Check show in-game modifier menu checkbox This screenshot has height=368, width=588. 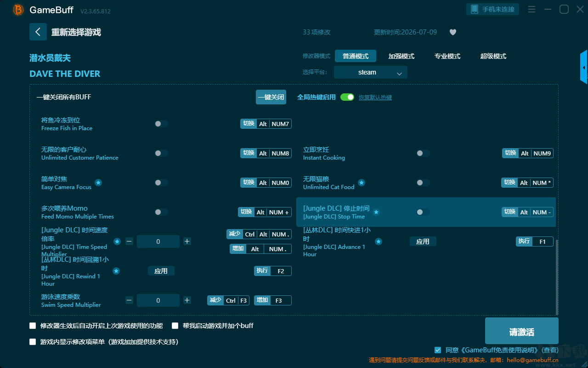coord(33,342)
